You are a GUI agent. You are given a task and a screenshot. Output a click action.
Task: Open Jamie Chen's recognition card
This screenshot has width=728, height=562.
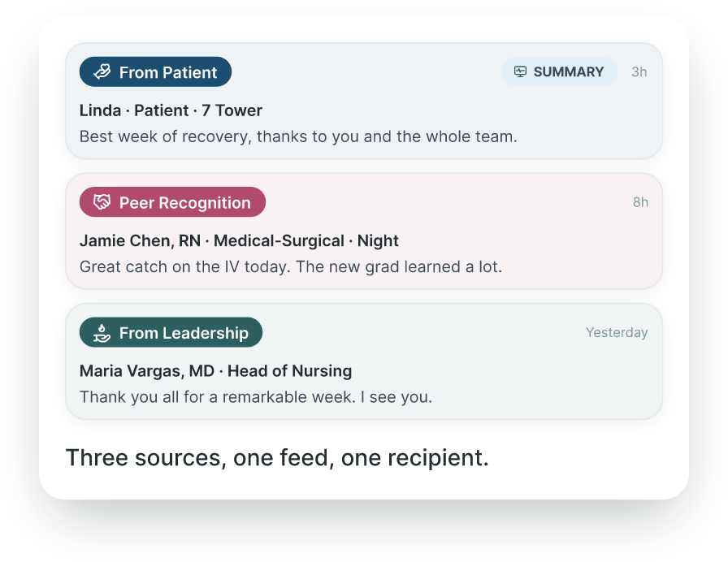[x=364, y=231]
